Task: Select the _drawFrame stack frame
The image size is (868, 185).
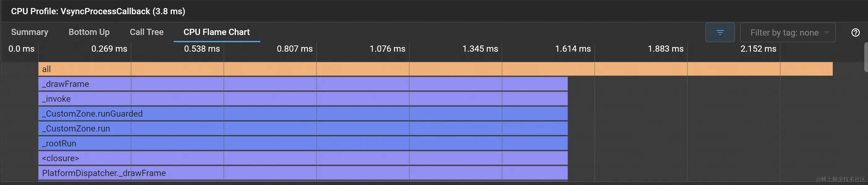Action: [x=303, y=84]
